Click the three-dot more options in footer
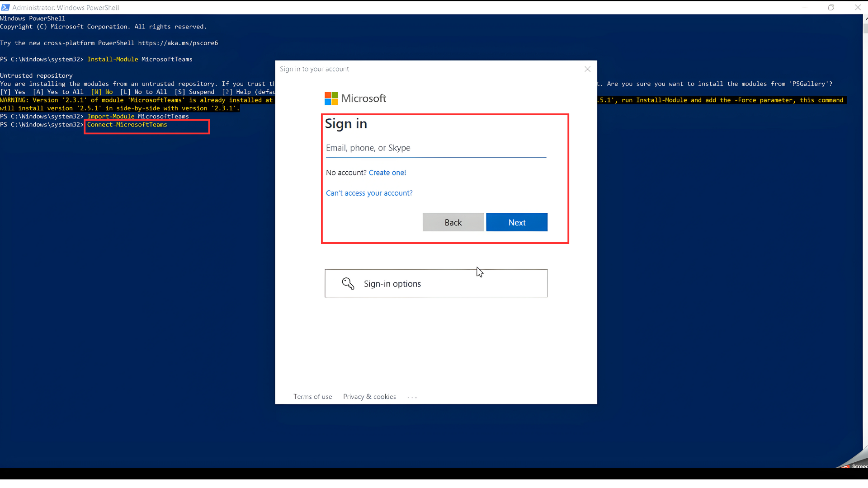 [x=412, y=397]
